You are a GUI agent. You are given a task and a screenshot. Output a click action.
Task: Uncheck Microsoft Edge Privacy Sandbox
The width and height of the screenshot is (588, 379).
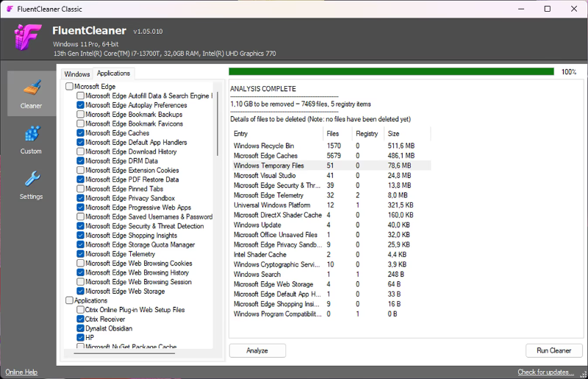[80, 198]
